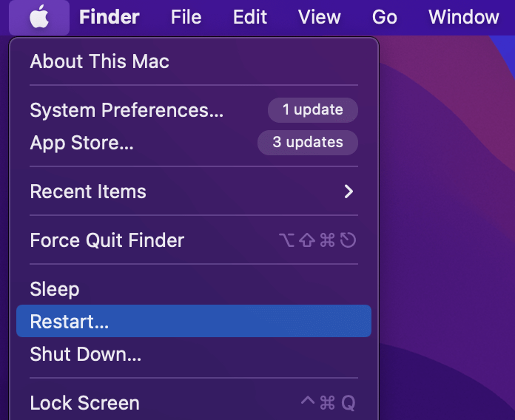This screenshot has width=515, height=420.
Task: Choose Force Quit Finder
Action: click(x=107, y=240)
